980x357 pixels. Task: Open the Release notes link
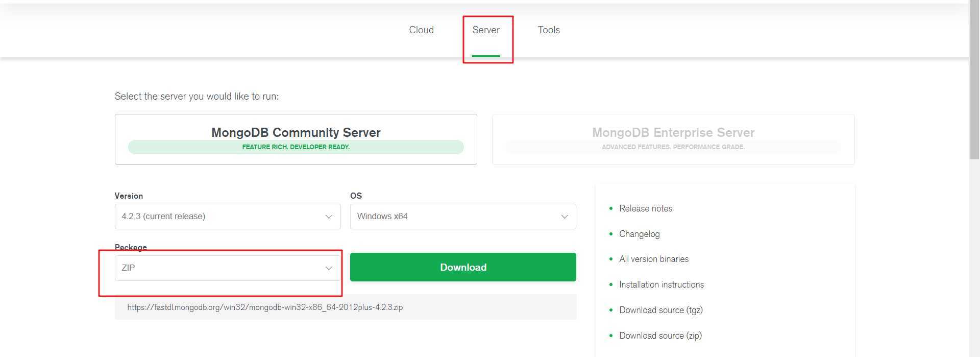(646, 208)
